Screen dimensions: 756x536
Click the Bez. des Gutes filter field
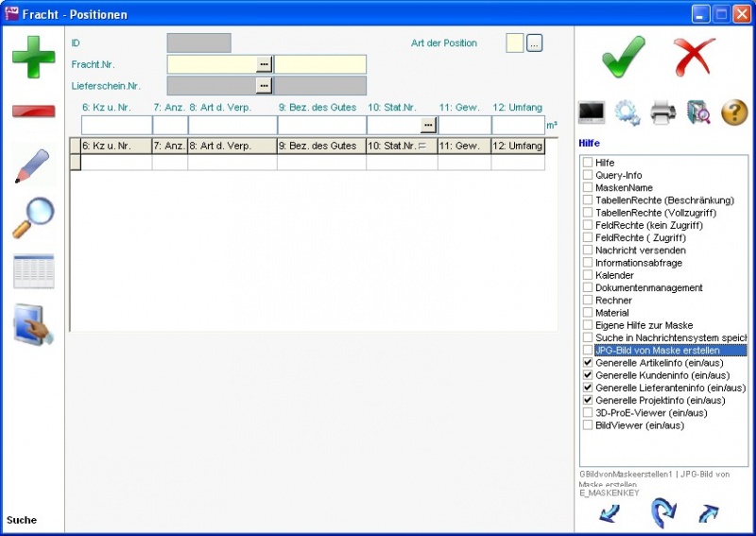[x=321, y=125]
